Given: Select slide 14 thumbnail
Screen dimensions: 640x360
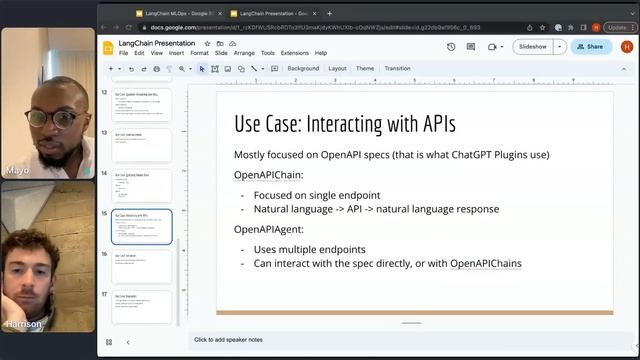Looking at the screenshot, I should tap(142, 186).
